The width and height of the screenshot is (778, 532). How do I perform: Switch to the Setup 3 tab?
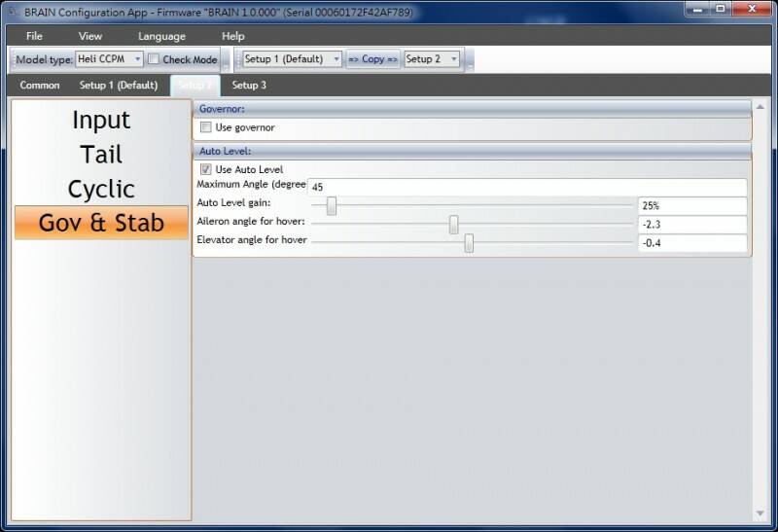coord(249,86)
